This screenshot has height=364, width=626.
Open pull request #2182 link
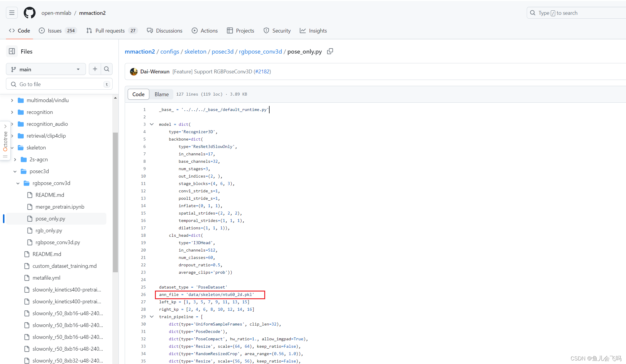pyautogui.click(x=262, y=71)
